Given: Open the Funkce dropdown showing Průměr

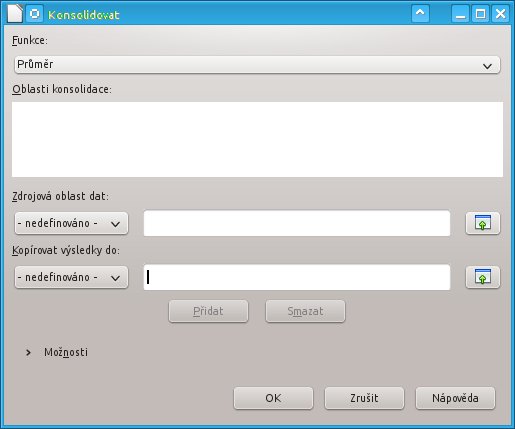Looking at the screenshot, I should point(257,65).
